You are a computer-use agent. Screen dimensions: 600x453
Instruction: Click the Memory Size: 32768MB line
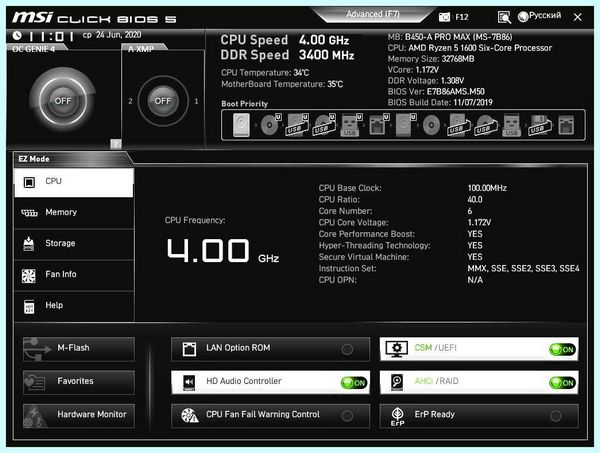(x=431, y=59)
